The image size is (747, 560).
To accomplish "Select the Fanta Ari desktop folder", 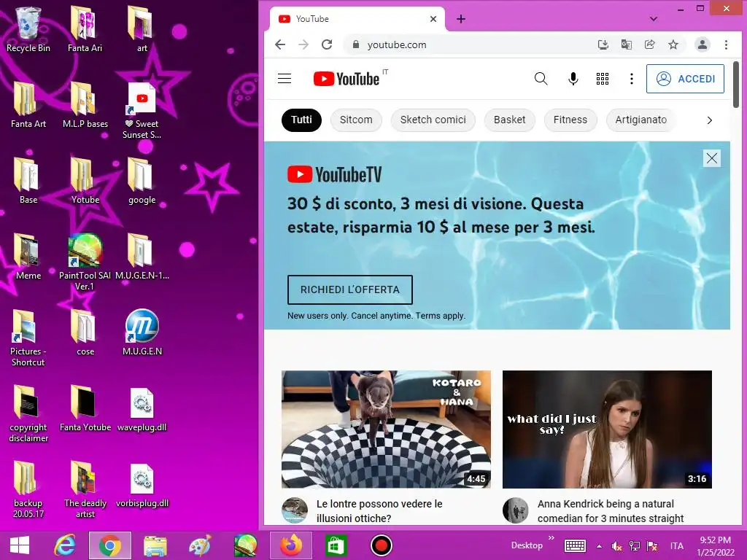I will coord(85,29).
